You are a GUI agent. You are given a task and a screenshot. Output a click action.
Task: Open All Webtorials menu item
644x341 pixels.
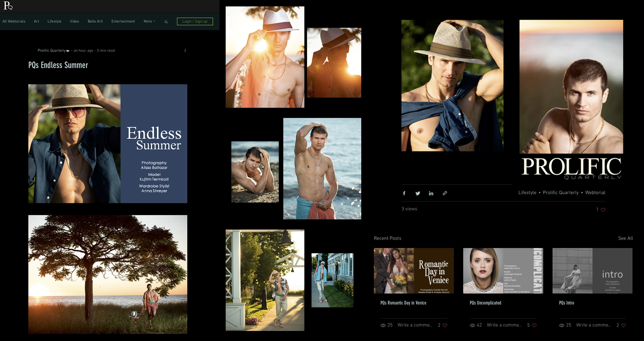click(14, 22)
